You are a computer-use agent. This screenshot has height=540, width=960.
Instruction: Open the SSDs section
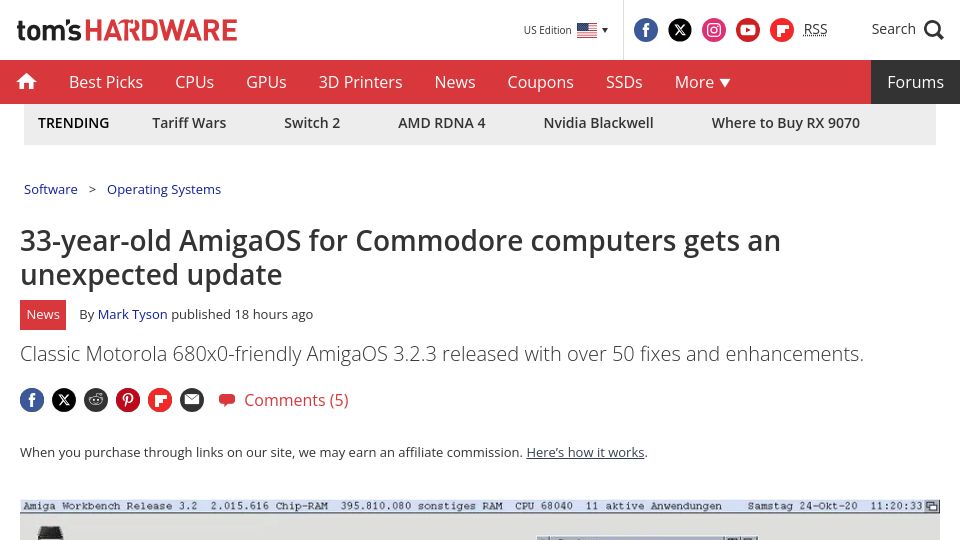pyautogui.click(x=624, y=82)
